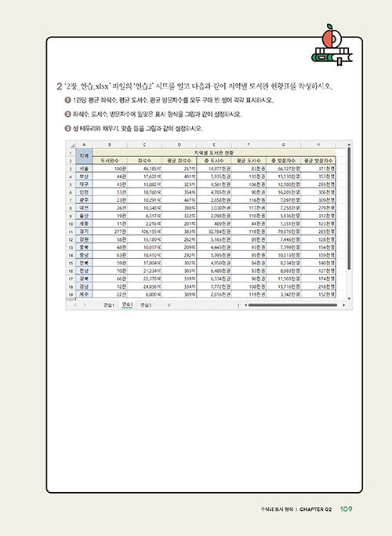Click the 강원 region cell
The height and width of the screenshot is (536, 392).
pos(84,239)
